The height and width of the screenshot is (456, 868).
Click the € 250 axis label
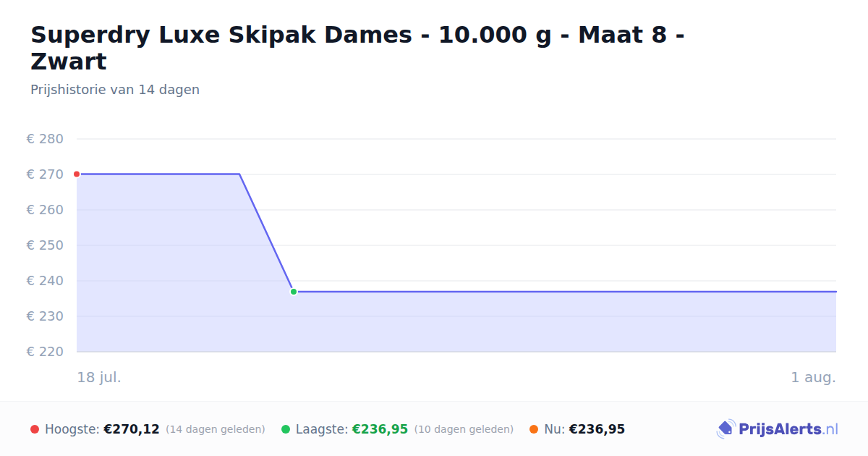pos(45,245)
